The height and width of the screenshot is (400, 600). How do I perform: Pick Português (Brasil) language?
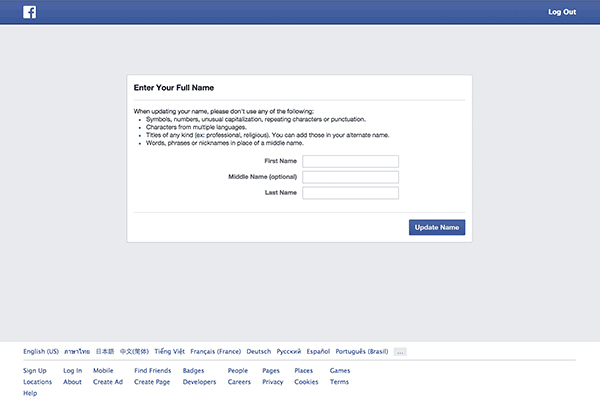click(x=363, y=352)
